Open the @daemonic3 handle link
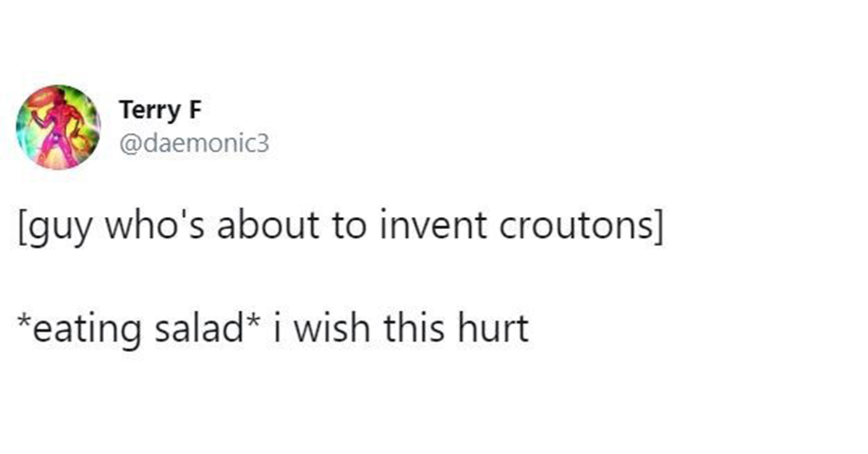 [193, 145]
